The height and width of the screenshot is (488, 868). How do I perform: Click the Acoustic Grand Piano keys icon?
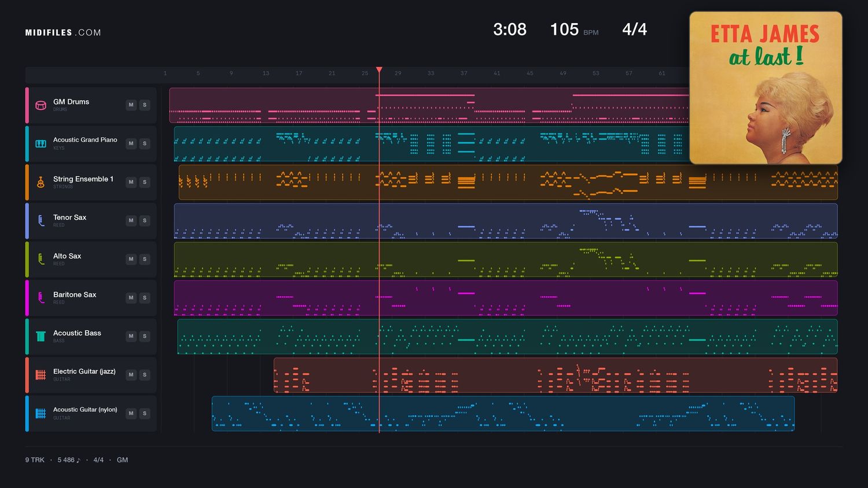click(x=41, y=143)
